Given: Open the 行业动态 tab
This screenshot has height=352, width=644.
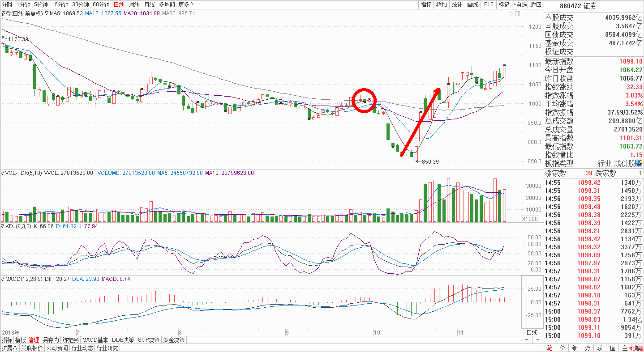Looking at the screenshot, I should [x=82, y=348].
